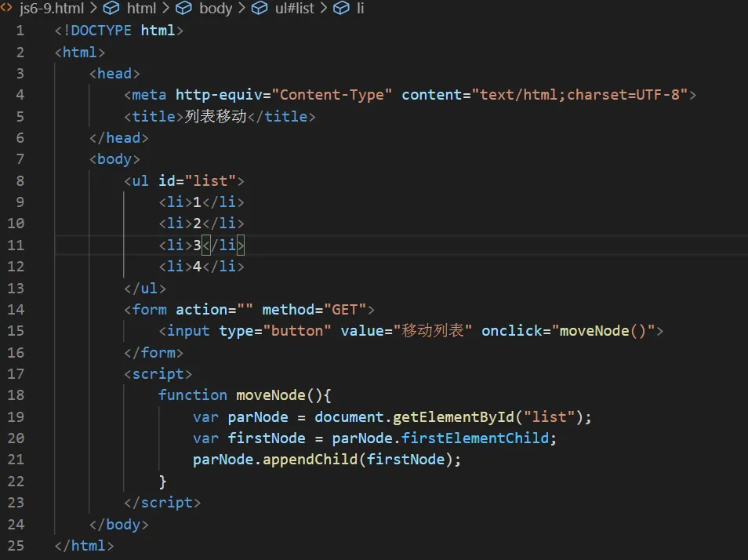This screenshot has height=560, width=748.
Task: Click the cube icon before li breadcrumb
Action: coord(341,9)
